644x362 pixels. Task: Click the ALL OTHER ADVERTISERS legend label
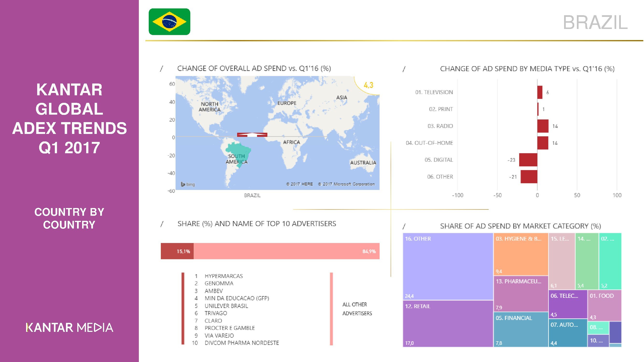pyautogui.click(x=357, y=309)
